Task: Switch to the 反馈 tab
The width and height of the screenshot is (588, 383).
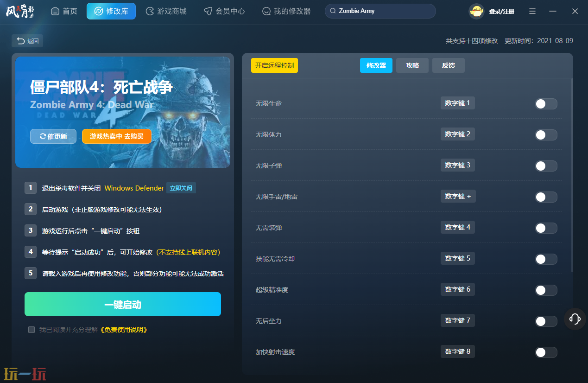Action: point(449,65)
